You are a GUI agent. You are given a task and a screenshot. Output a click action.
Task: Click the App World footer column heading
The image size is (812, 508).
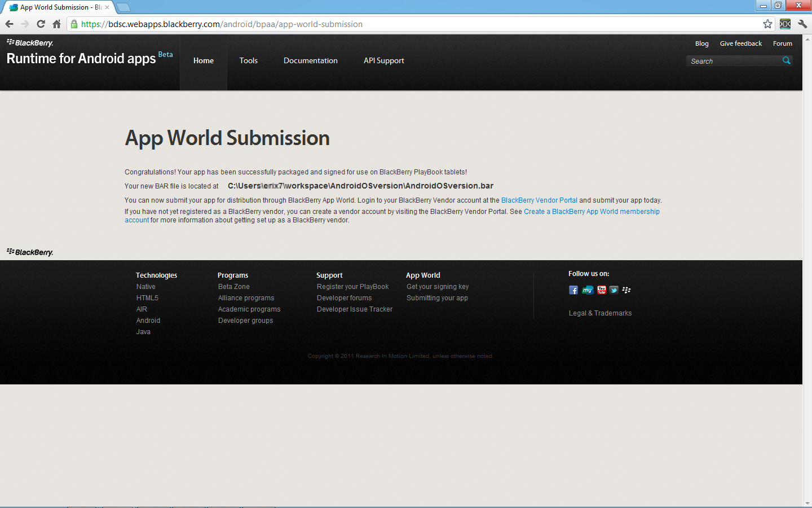(423, 275)
